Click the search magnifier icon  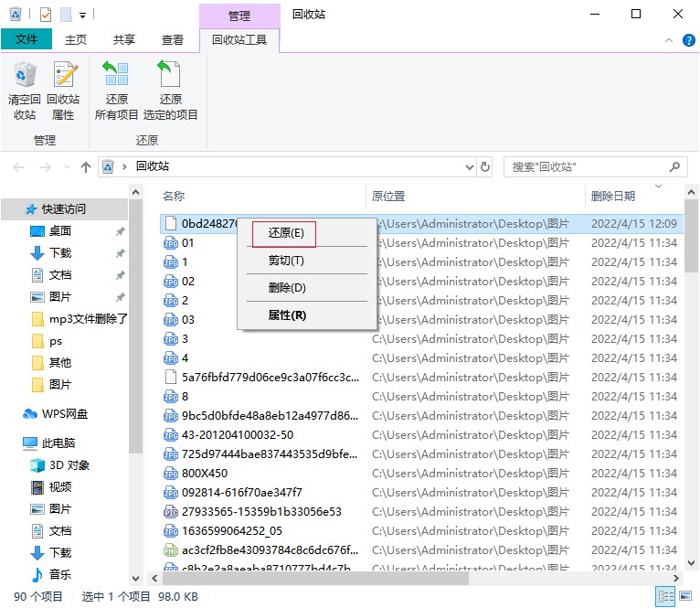pos(674,167)
